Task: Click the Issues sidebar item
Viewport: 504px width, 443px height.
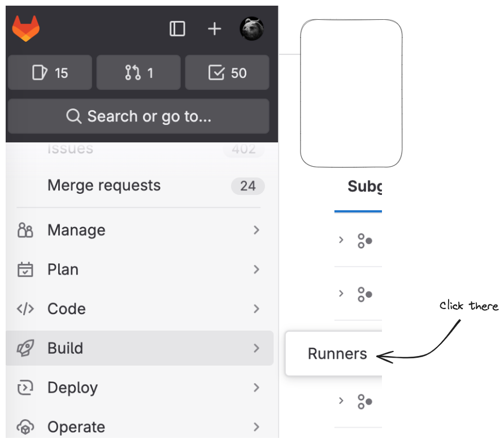Action: tap(71, 149)
